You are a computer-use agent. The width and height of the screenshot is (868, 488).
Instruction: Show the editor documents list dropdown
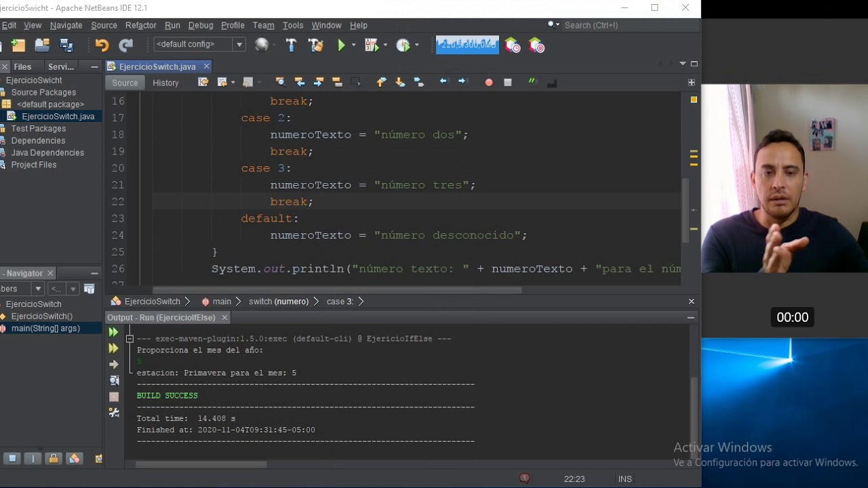click(682, 64)
